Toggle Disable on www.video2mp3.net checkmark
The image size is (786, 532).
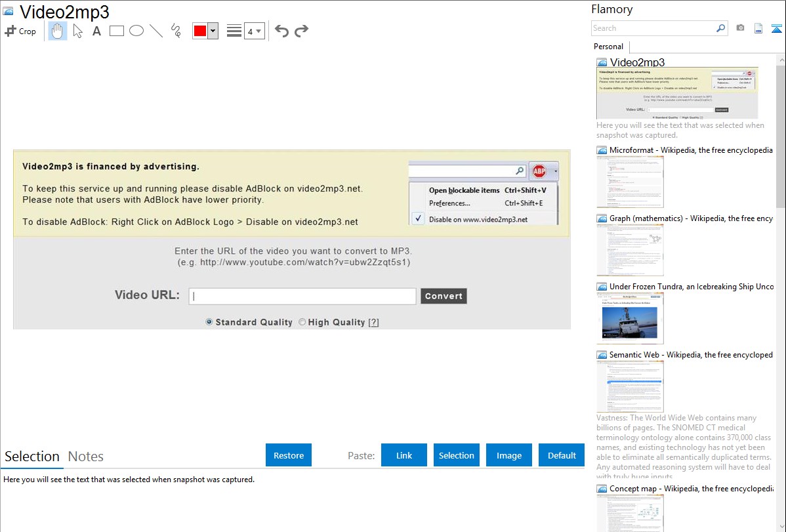(418, 218)
